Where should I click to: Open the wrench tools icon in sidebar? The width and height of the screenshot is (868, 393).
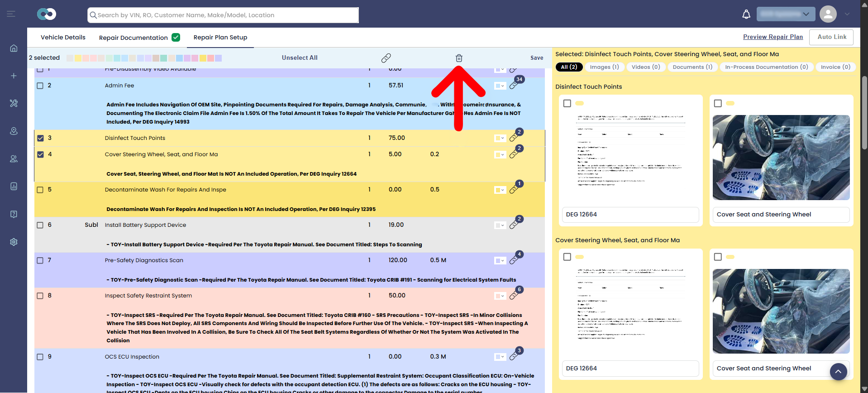tap(14, 103)
